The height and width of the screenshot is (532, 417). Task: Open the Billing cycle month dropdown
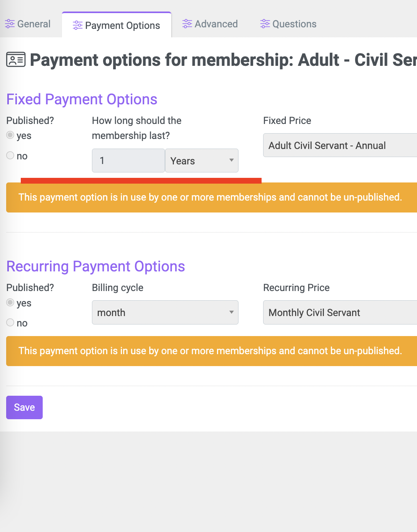165,313
